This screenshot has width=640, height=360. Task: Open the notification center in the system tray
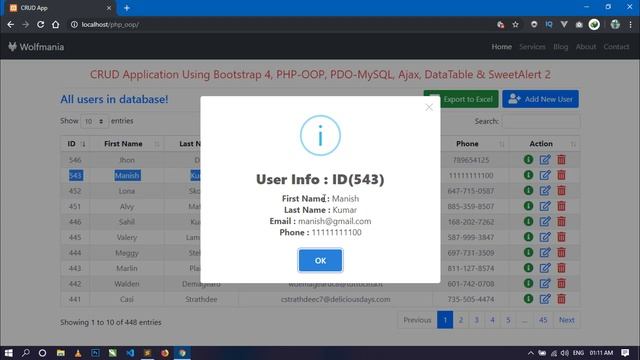pos(625,353)
